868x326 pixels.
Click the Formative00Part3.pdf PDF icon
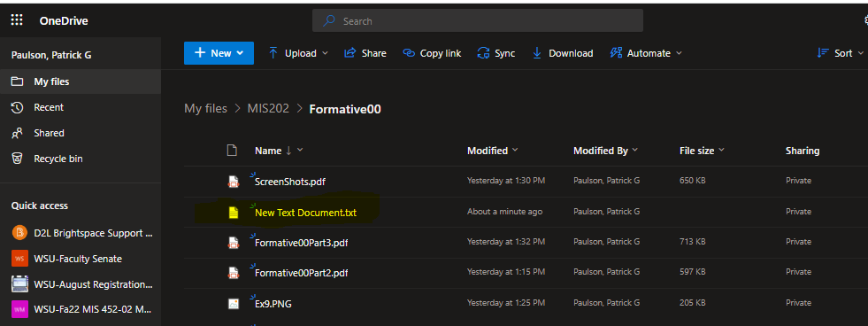tap(234, 243)
